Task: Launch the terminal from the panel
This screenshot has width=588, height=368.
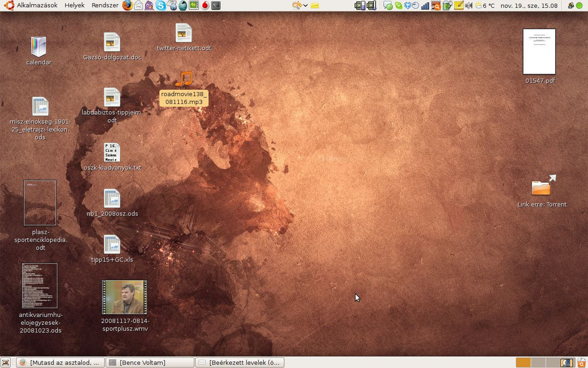Action: click(216, 6)
